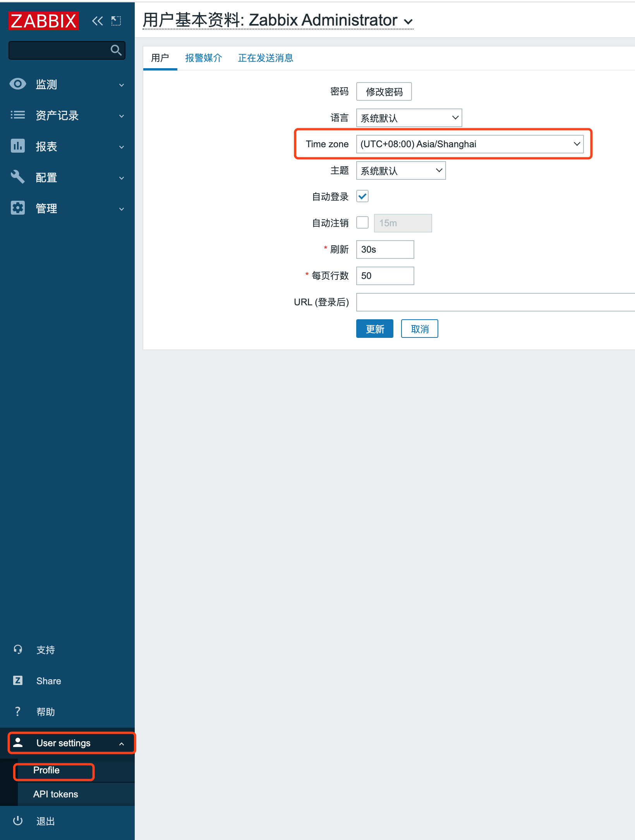
Task: Open the Share link
Action: pyautogui.click(x=49, y=681)
